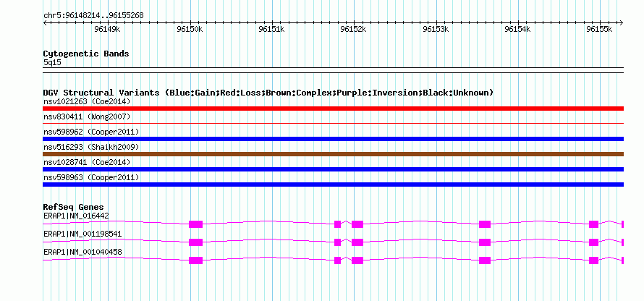Select the thin red line of nsv830411
The image size is (644, 301).
333,123
